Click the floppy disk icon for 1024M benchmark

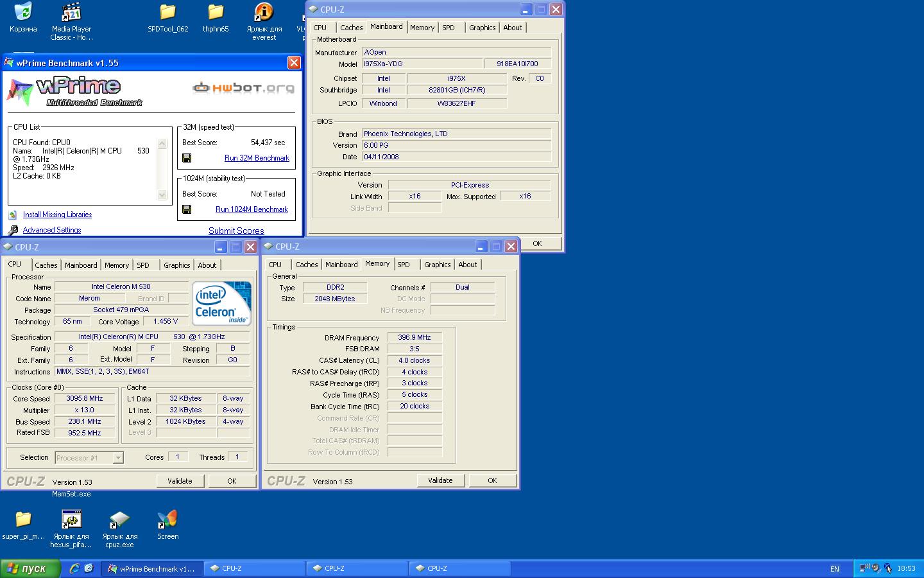coord(187,209)
